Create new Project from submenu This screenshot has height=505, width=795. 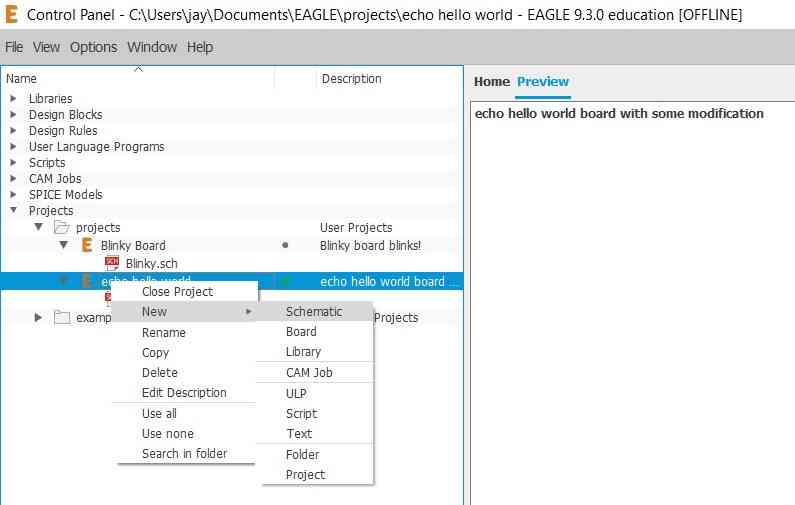tap(315, 475)
